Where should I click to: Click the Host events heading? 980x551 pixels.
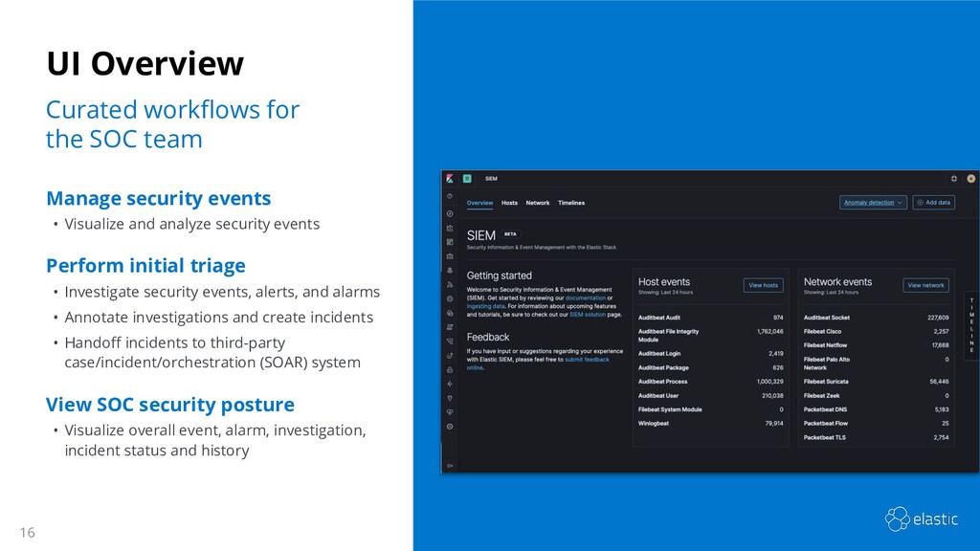(664, 282)
